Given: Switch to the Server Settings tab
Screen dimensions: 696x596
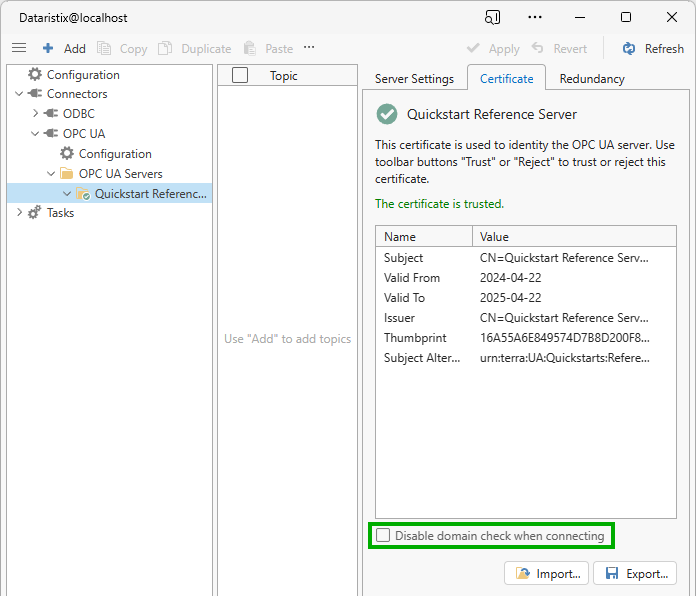Looking at the screenshot, I should click(x=414, y=78).
